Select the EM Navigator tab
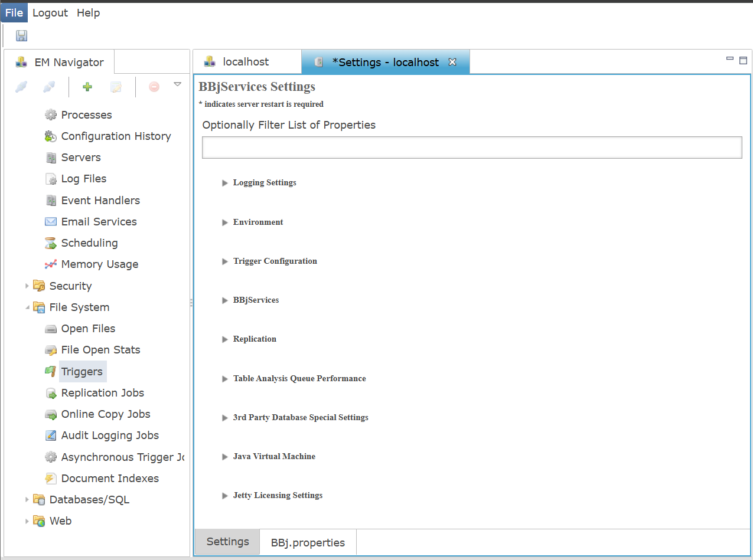 click(59, 63)
